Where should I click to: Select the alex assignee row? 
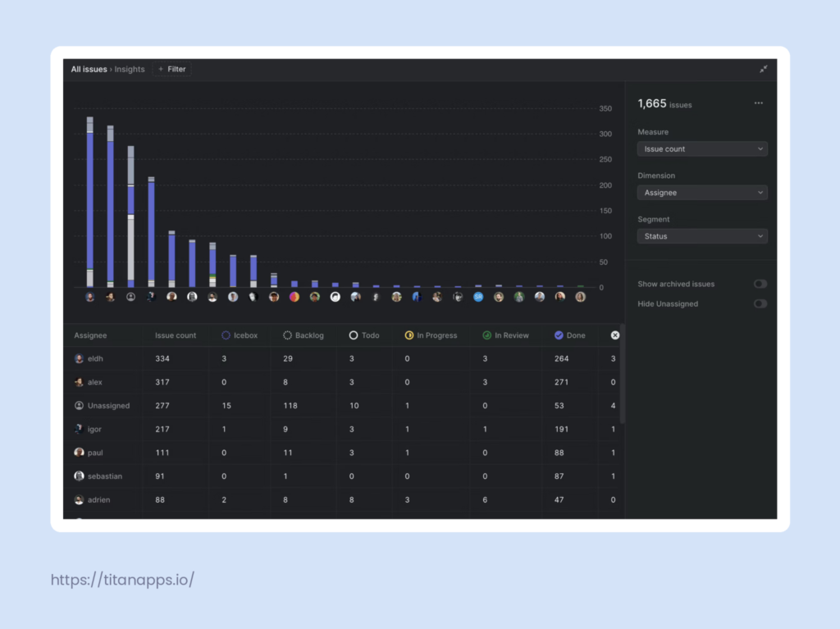[x=343, y=382]
